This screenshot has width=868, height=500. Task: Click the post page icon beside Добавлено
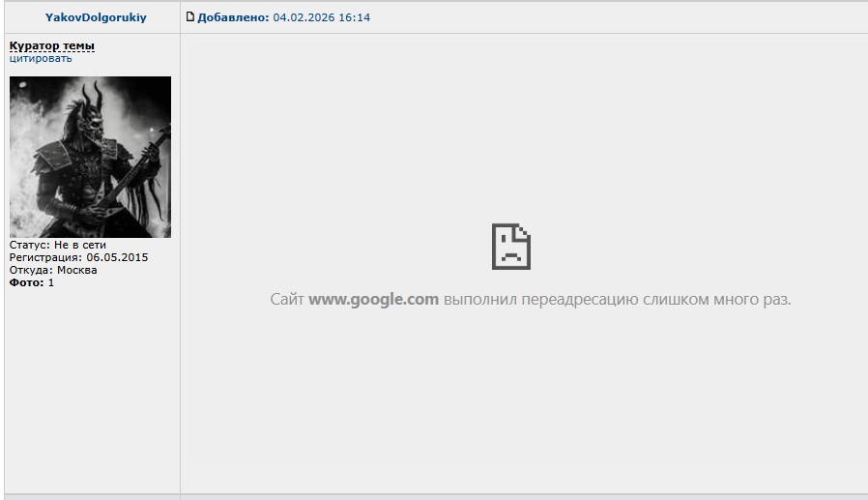tap(189, 16)
